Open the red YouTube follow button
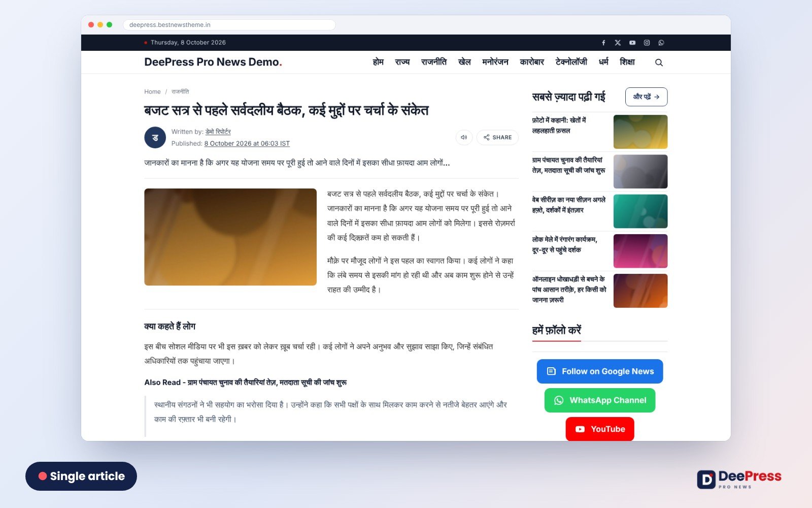812x508 pixels. pyautogui.click(x=600, y=429)
